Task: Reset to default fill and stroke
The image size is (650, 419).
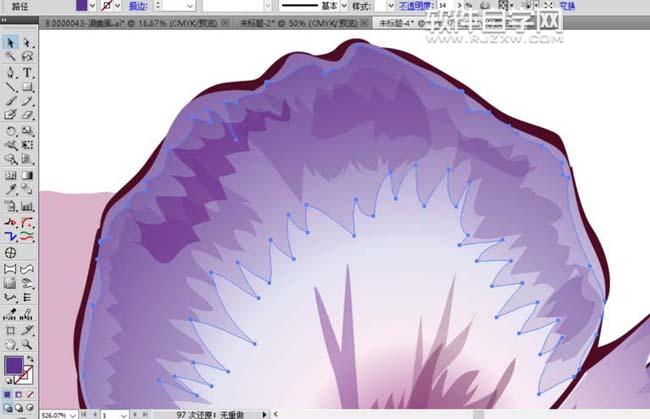Action: pyautogui.click(x=8, y=381)
